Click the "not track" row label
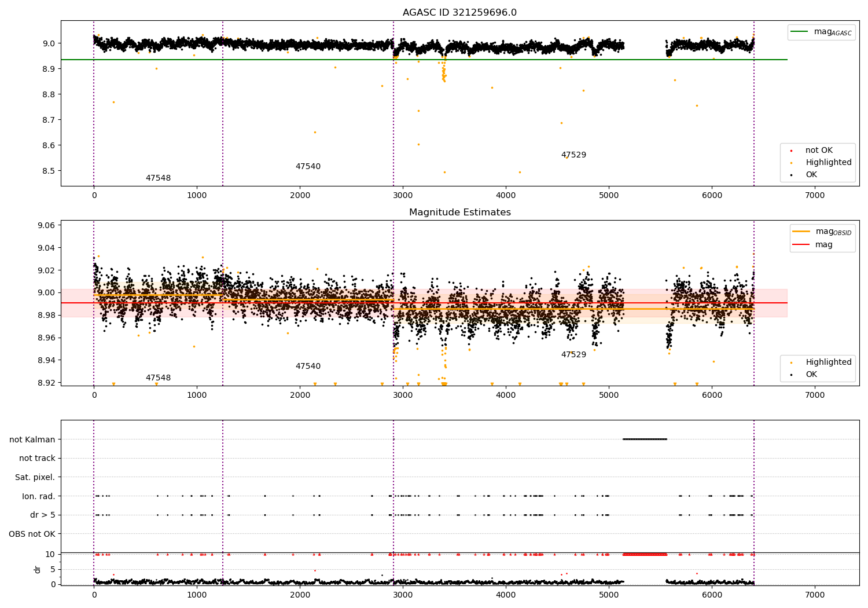Screen dimensions: 868x608 click(x=37, y=458)
